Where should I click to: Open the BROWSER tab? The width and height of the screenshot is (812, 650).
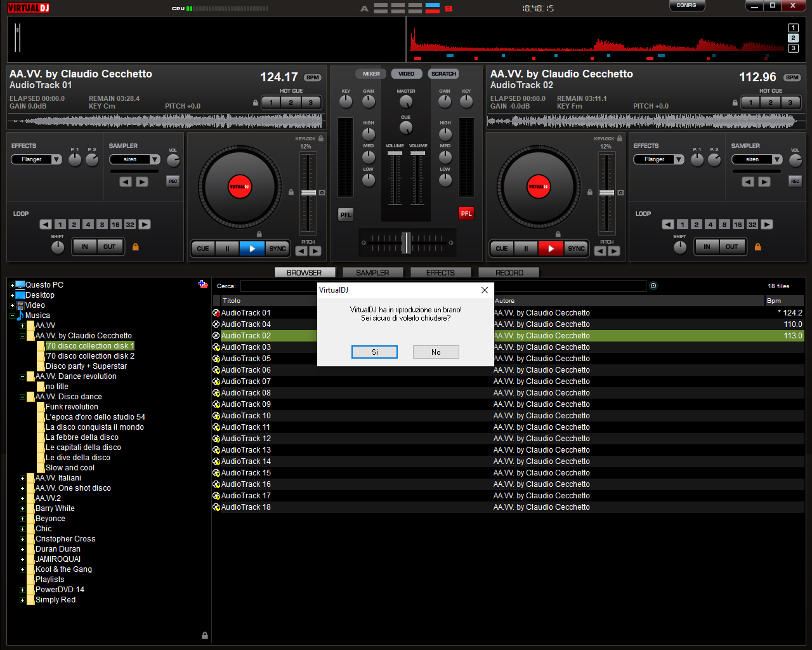[x=304, y=272]
